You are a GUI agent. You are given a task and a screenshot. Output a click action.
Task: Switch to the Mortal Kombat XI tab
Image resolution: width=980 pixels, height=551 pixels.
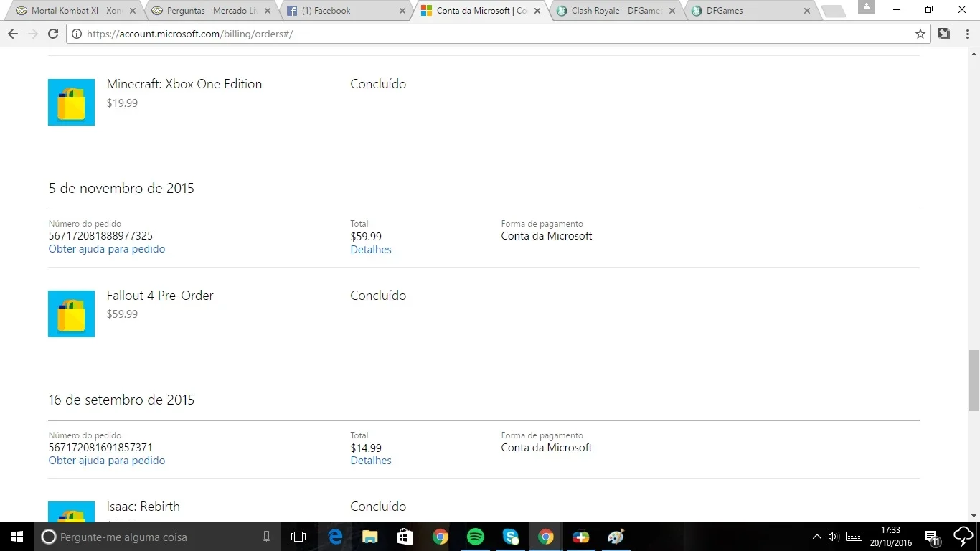tap(76, 11)
